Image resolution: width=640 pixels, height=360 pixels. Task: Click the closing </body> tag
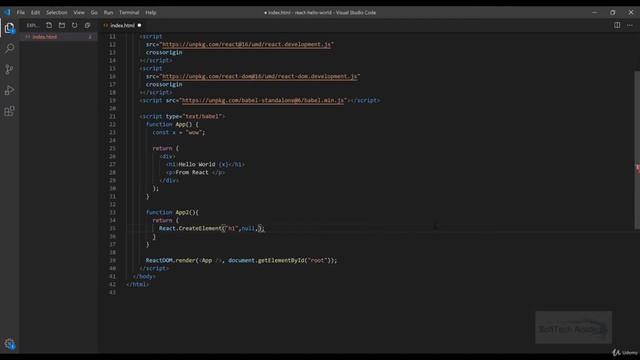click(x=144, y=276)
